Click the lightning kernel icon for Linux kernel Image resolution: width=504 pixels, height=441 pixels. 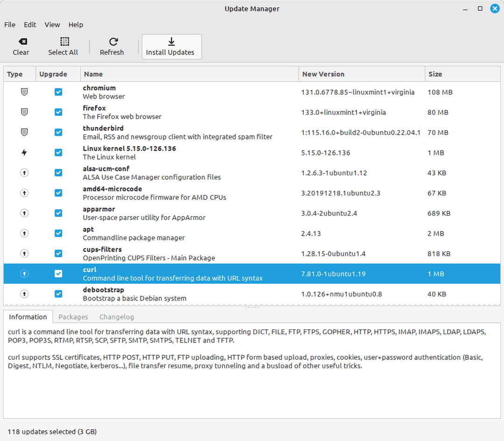pyautogui.click(x=24, y=153)
